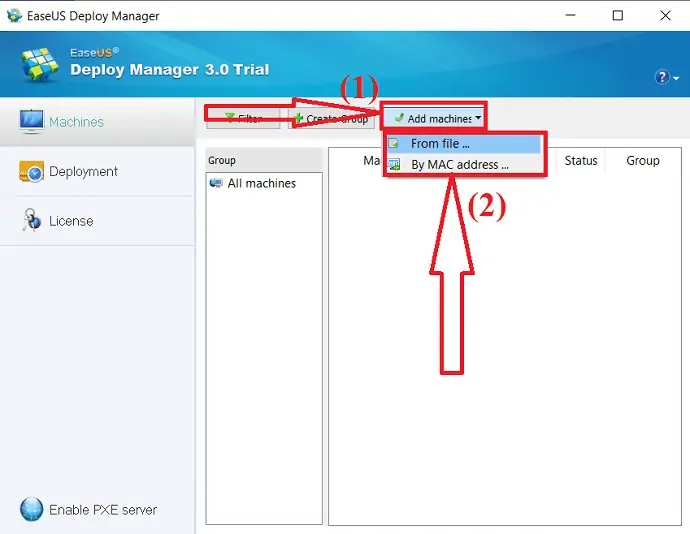Open the Machines section in sidebar

97,122
